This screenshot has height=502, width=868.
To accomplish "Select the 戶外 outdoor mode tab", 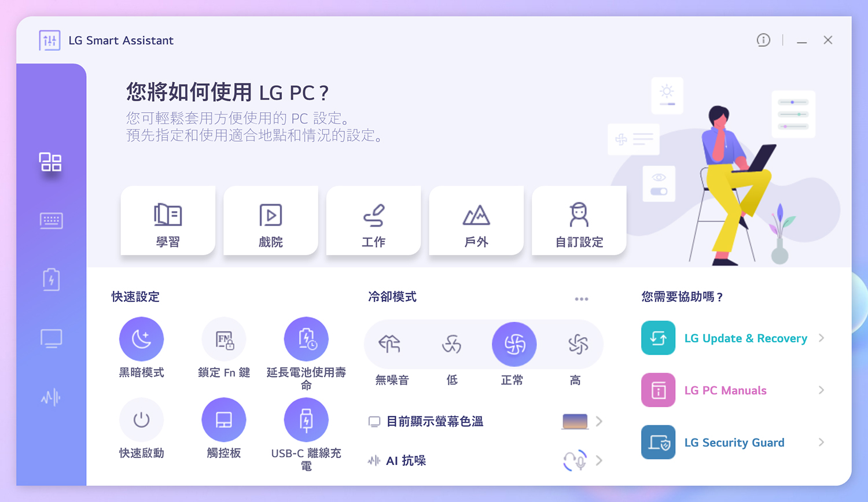I will click(x=476, y=220).
